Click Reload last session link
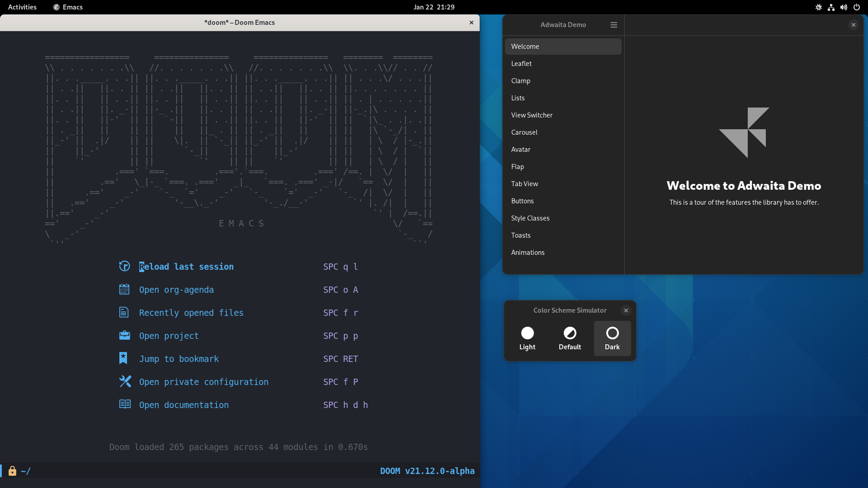 [186, 267]
